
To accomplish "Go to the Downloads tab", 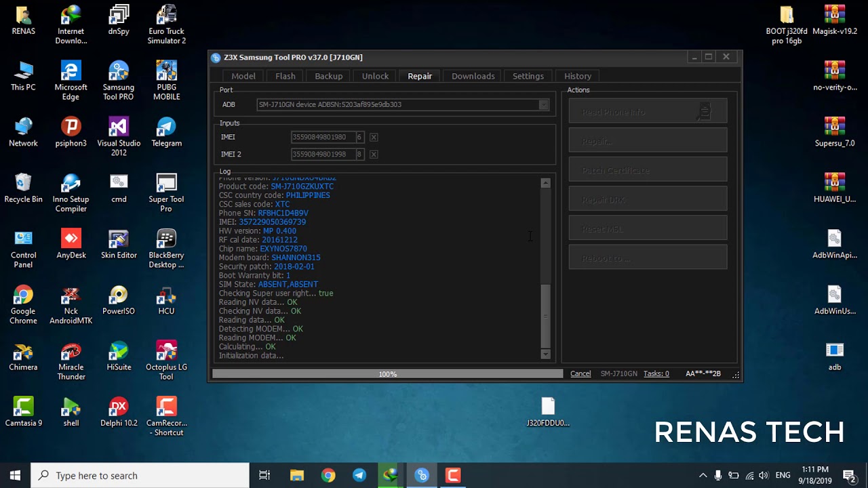I will coord(473,76).
